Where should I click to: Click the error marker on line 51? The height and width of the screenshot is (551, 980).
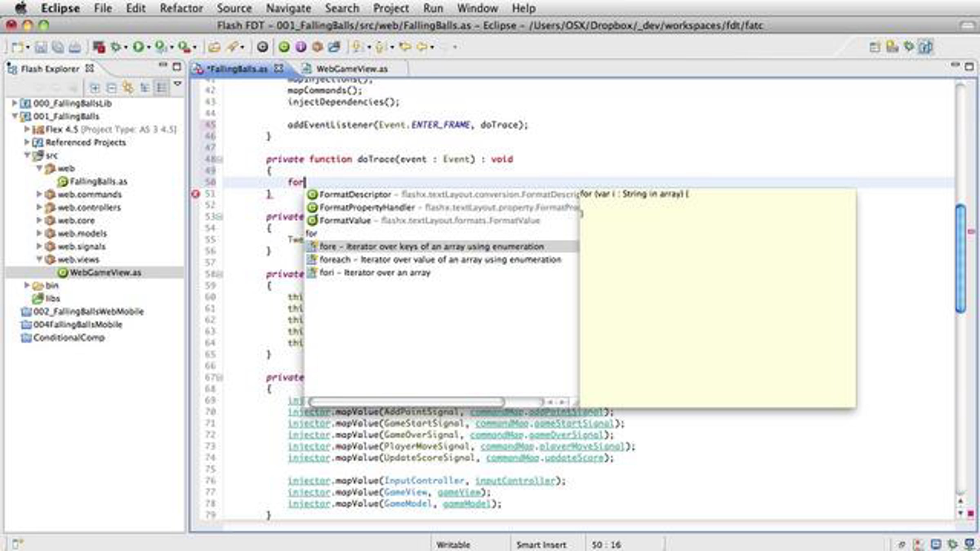coord(196,194)
